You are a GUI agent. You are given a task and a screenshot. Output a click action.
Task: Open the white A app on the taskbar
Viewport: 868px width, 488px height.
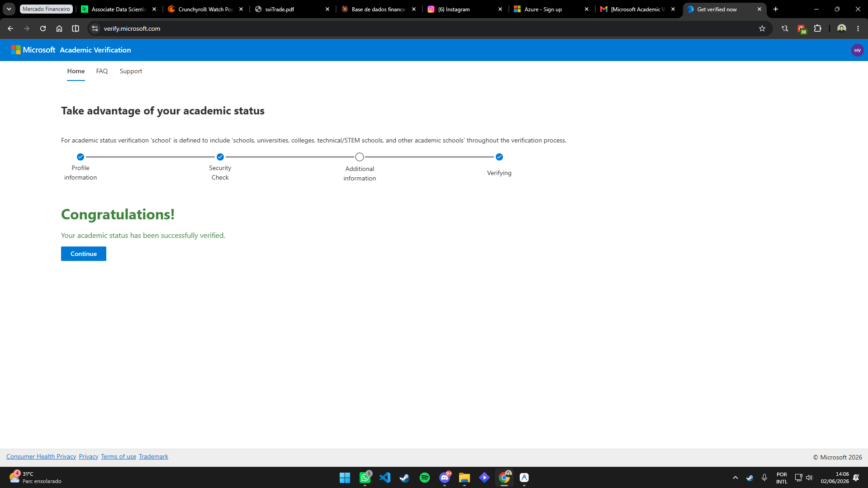[x=524, y=478]
